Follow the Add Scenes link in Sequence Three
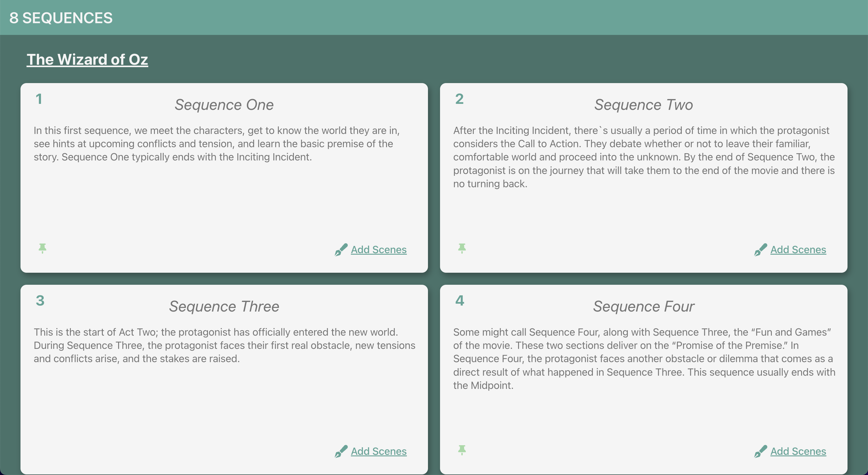Image resolution: width=868 pixels, height=475 pixels. click(x=379, y=452)
